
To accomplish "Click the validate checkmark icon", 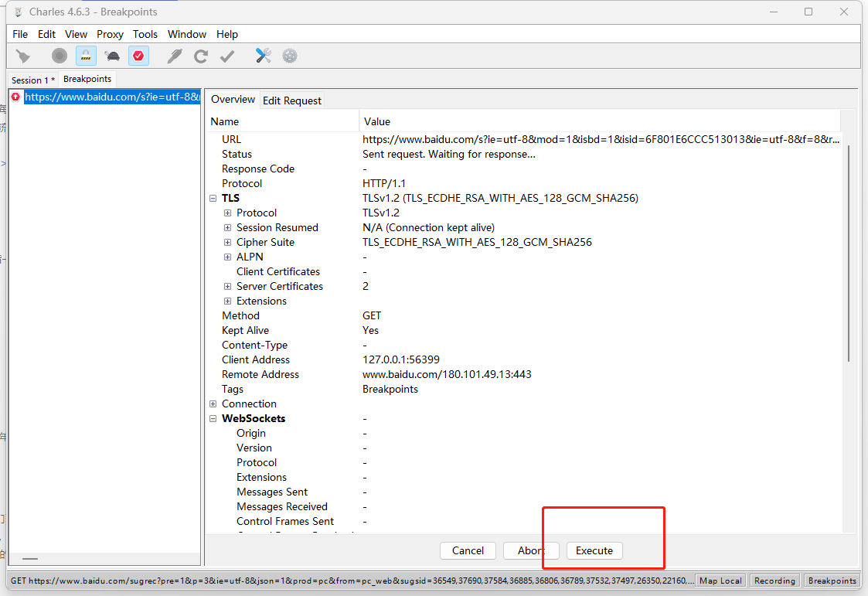I will coord(227,56).
